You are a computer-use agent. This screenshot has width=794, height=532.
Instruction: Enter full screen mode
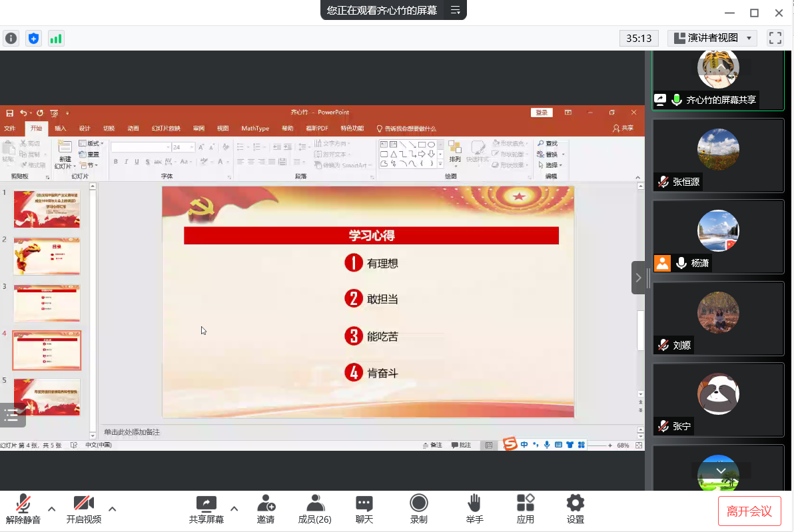tap(775, 38)
